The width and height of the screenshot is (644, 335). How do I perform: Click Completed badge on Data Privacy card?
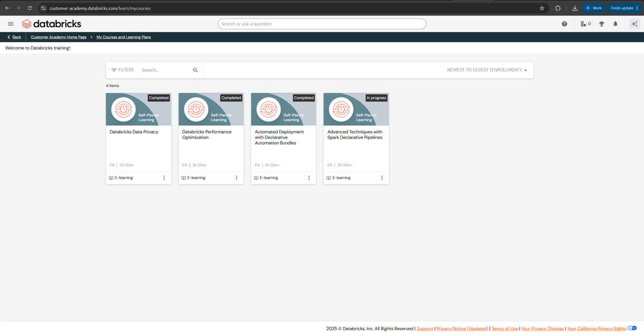coord(159,98)
